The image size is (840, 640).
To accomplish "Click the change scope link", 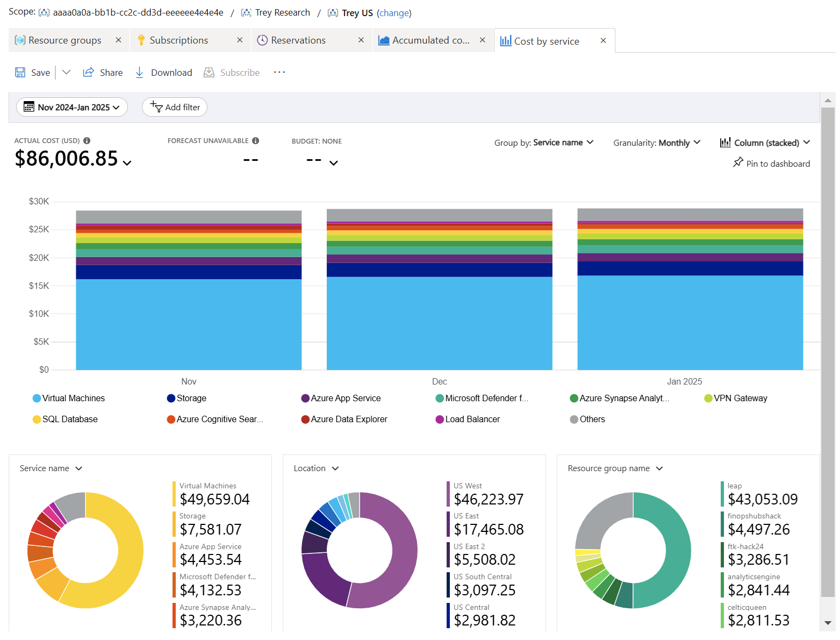I will click(394, 13).
